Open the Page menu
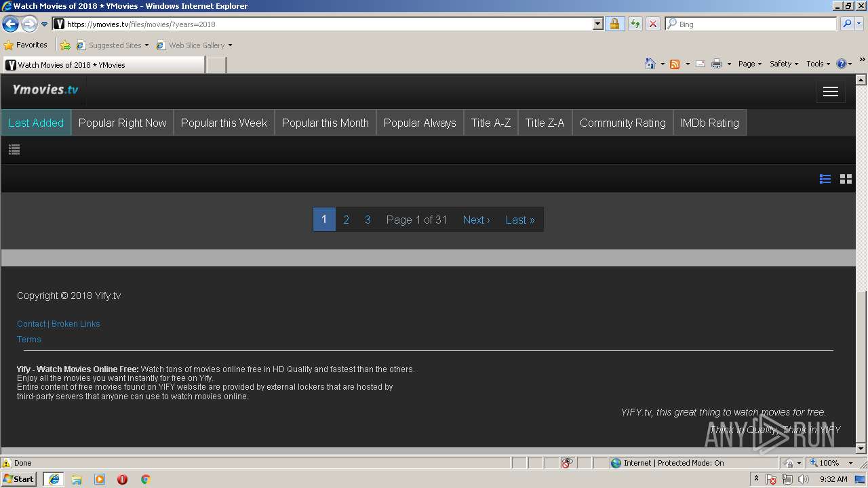 tap(749, 64)
